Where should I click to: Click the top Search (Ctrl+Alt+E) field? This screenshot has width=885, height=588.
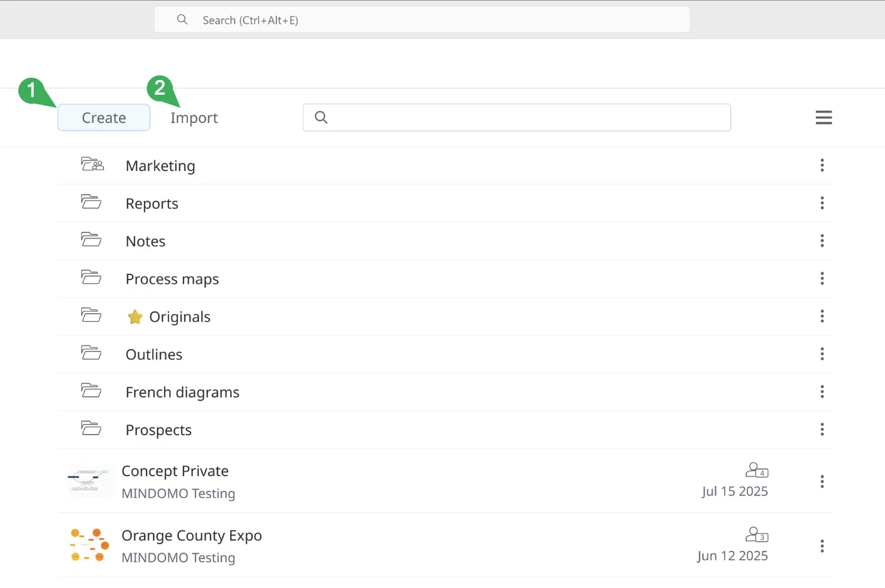click(x=422, y=20)
